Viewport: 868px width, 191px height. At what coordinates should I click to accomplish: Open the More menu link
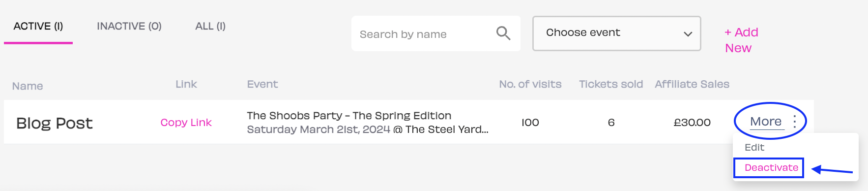point(765,121)
